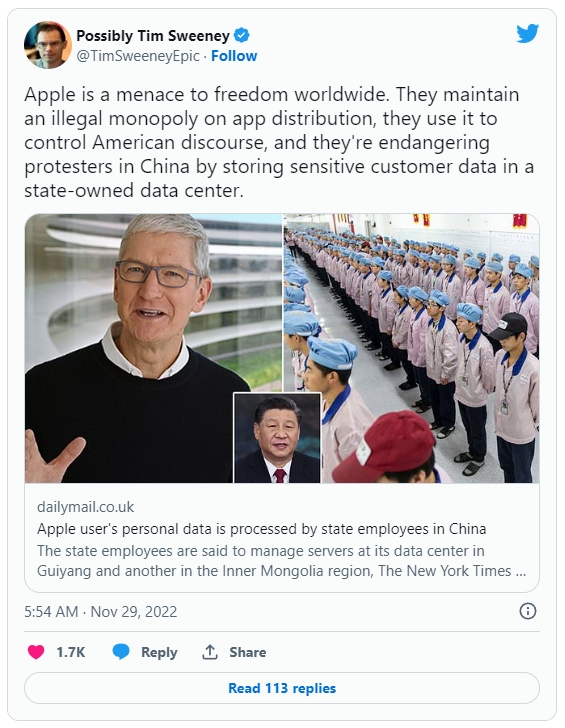Image resolution: width=565 pixels, height=728 pixels.
Task: Open the Read 113 replies button
Action: pos(282,688)
